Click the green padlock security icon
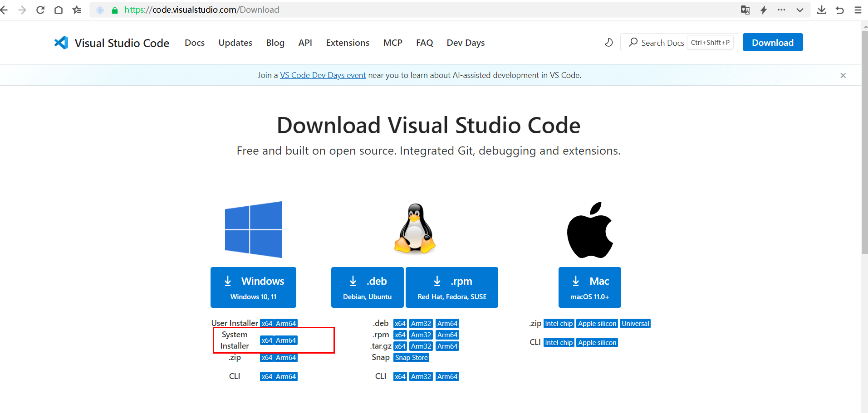This screenshot has width=868, height=413. 115,10
